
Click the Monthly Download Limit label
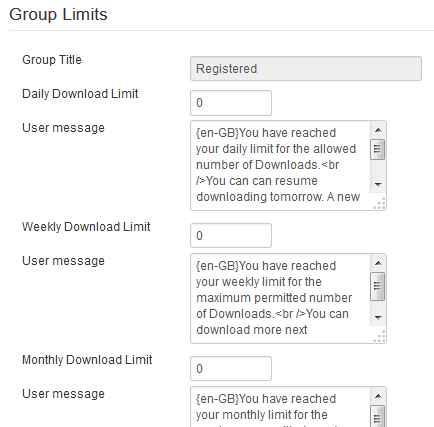[87, 360]
